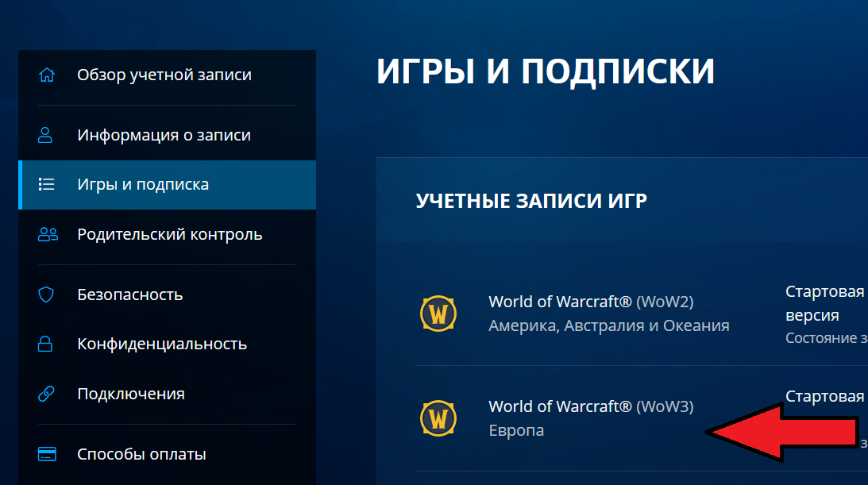Click the Стартовая версия label for WoW2
Viewport: 868px width, 485px height.
coord(825,303)
